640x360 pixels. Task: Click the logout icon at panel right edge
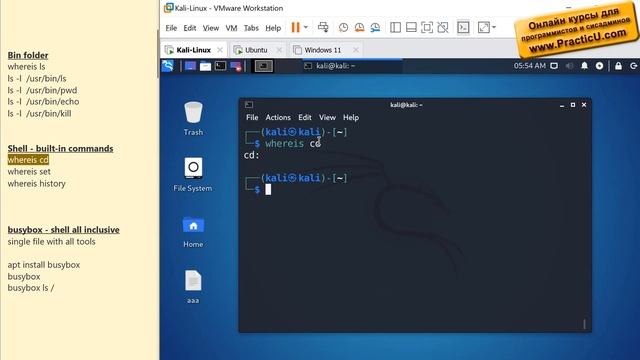(x=633, y=66)
